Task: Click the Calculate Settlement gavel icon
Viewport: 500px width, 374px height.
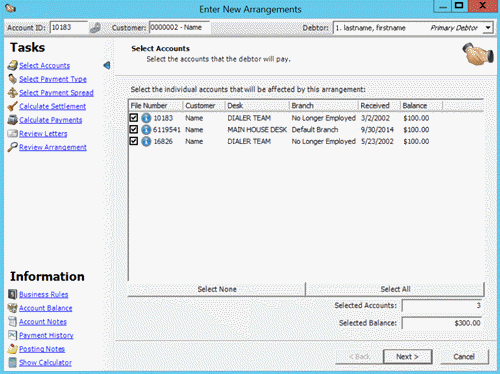Action: 13,106
